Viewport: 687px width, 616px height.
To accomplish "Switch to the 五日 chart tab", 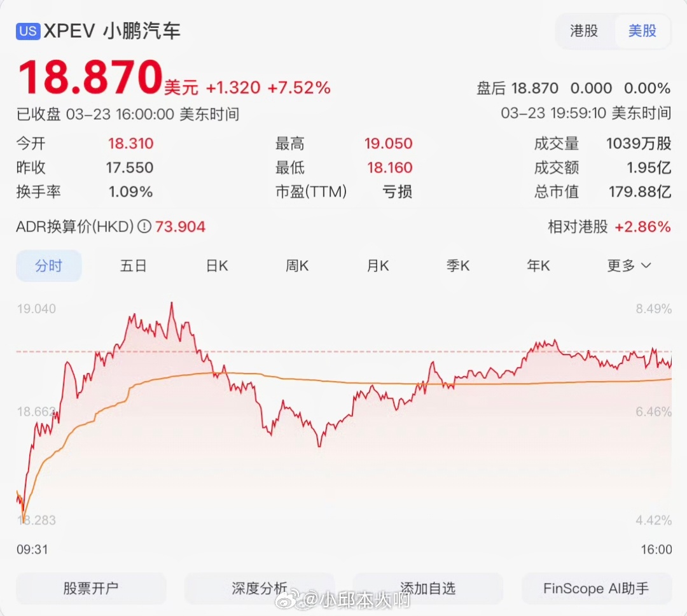I will [x=133, y=266].
